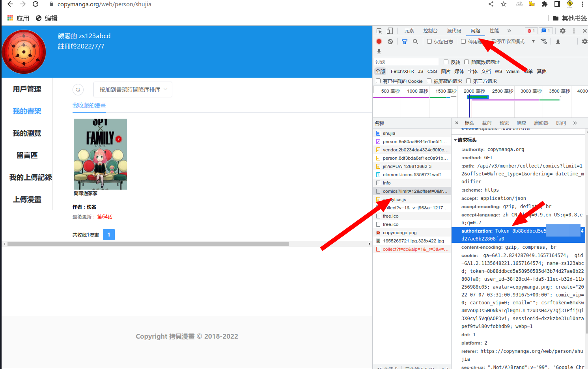The height and width of the screenshot is (369, 588).
Task: Open 我的瀏覽 in sidebar
Action: (x=27, y=133)
